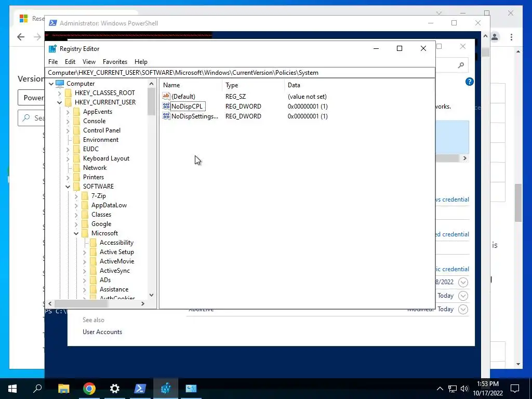Open the help icon in Credential Manager

469,82
